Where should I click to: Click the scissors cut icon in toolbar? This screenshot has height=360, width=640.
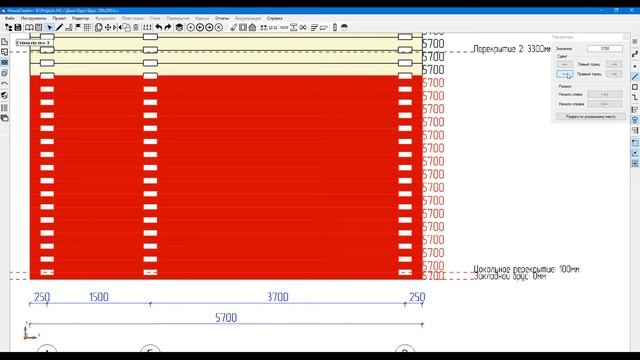(x=303, y=27)
